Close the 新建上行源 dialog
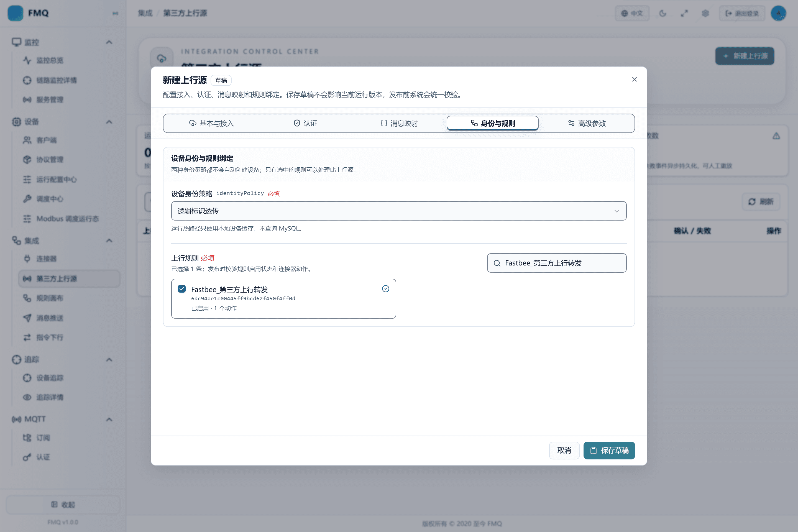798x532 pixels. pos(634,80)
